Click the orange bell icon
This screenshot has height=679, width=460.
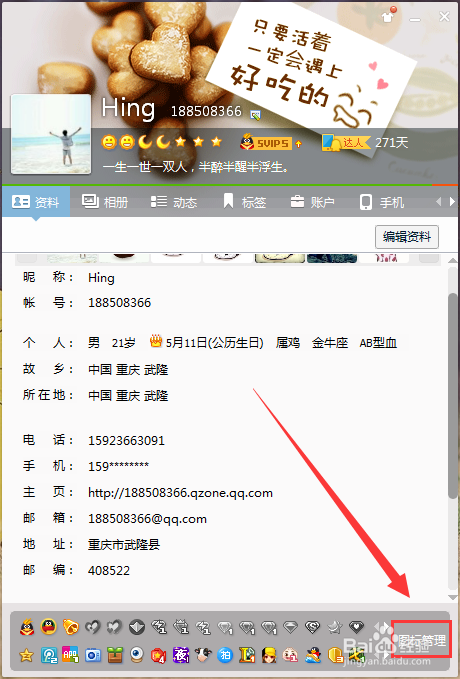[x=71, y=627]
